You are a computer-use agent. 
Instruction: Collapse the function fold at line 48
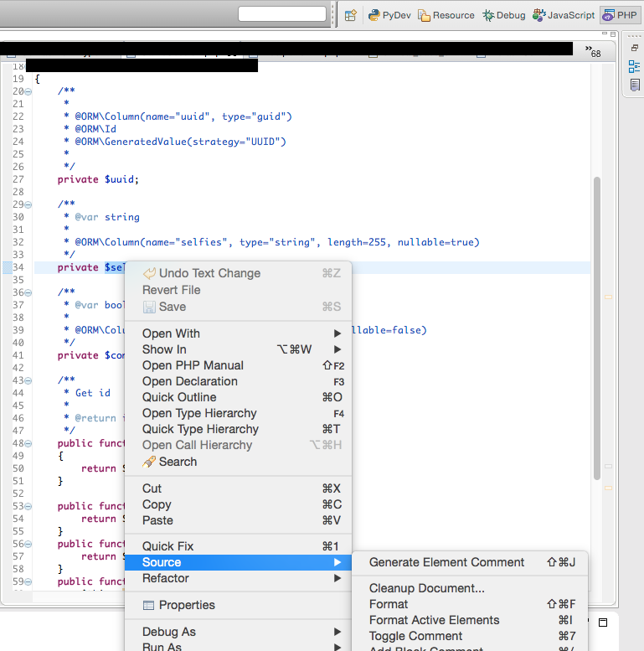(28, 443)
